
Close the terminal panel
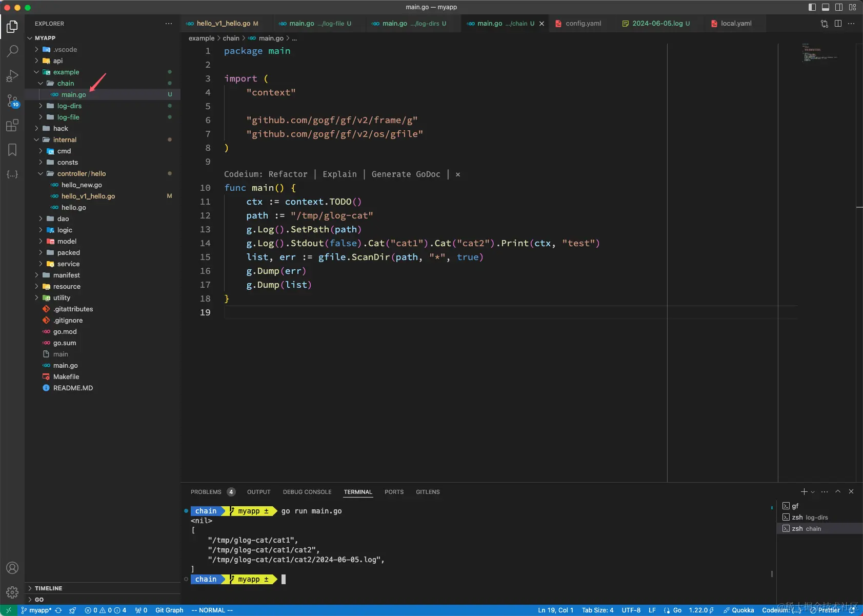tap(851, 491)
